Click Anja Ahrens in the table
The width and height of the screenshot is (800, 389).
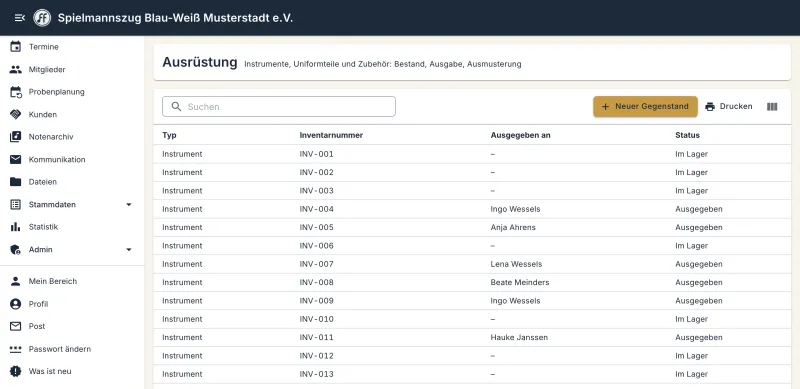(x=513, y=227)
